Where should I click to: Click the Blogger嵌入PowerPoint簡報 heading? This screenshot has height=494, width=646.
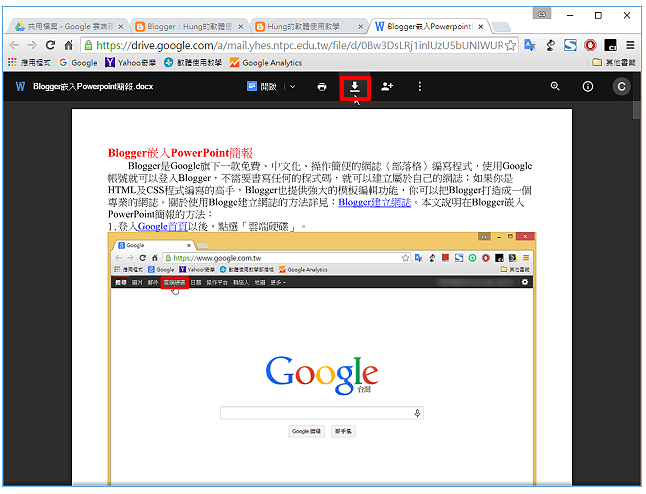coord(180,153)
